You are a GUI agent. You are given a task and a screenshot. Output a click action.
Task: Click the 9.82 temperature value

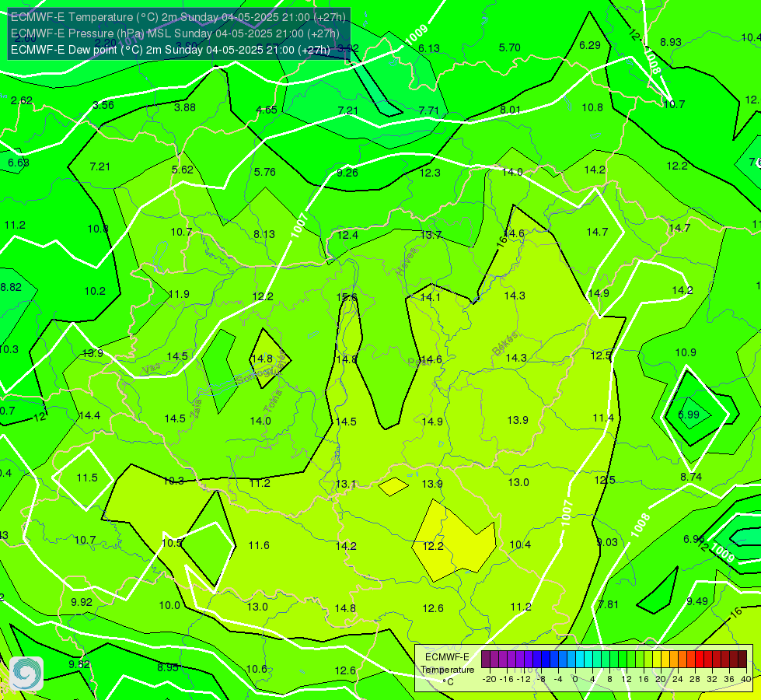[79, 664]
